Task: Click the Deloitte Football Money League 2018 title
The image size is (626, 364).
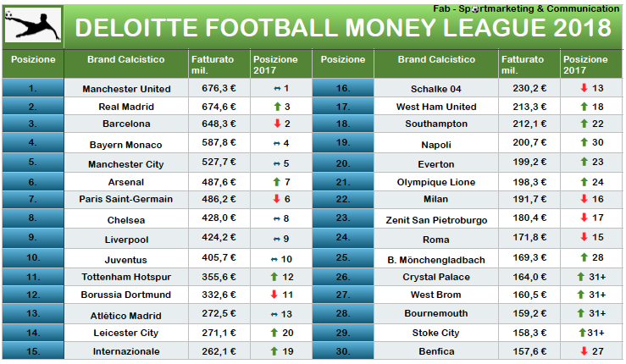Action: pyautogui.click(x=343, y=28)
